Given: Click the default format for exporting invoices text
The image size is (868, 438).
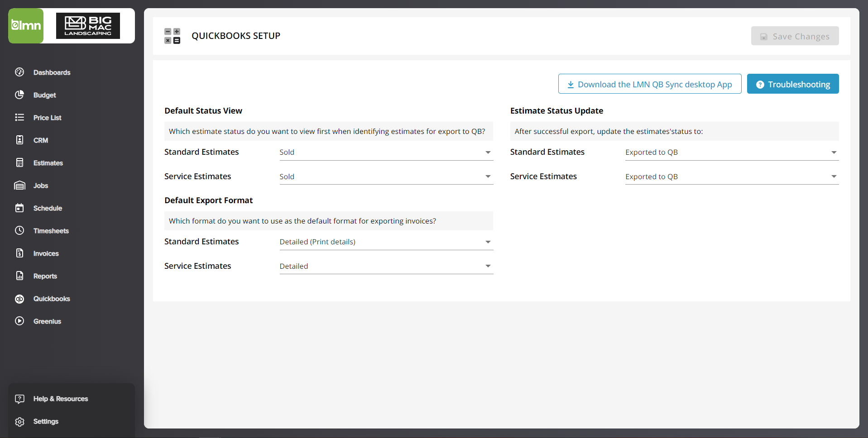Looking at the screenshot, I should [302, 221].
